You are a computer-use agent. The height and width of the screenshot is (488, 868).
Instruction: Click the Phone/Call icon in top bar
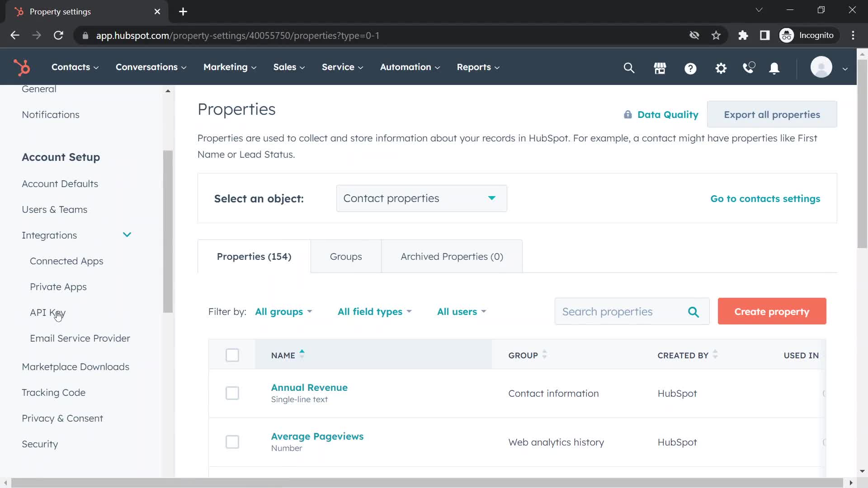[x=750, y=67]
